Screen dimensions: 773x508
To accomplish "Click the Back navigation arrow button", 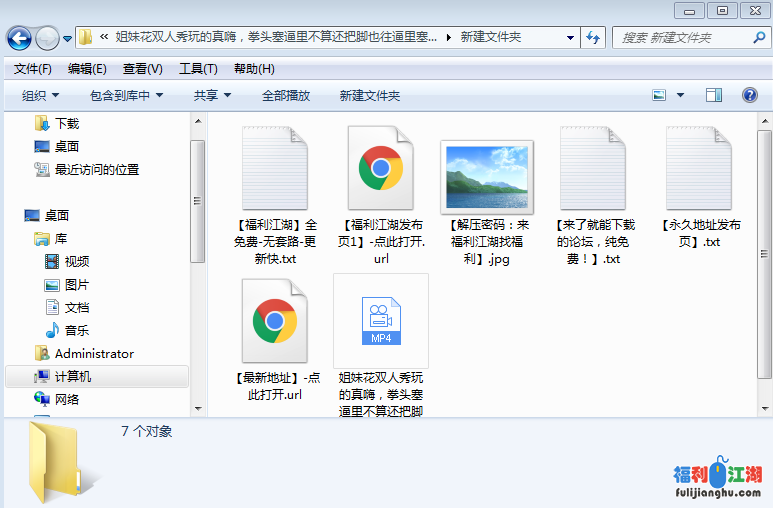I will pos(19,38).
